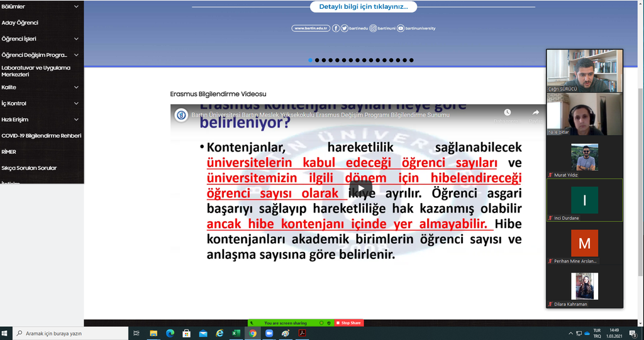Click the YouTube Watch later clock icon

click(506, 113)
